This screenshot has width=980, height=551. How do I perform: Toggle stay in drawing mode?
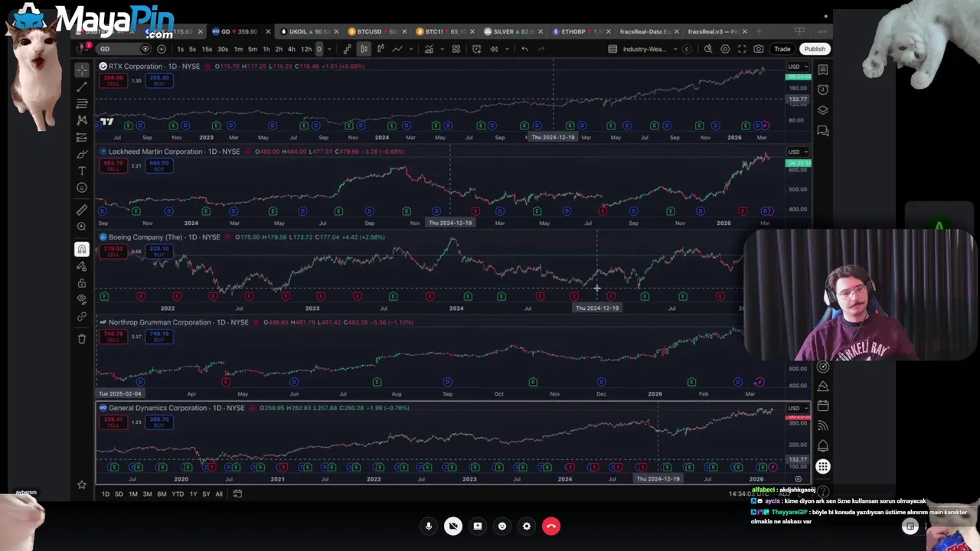click(82, 266)
